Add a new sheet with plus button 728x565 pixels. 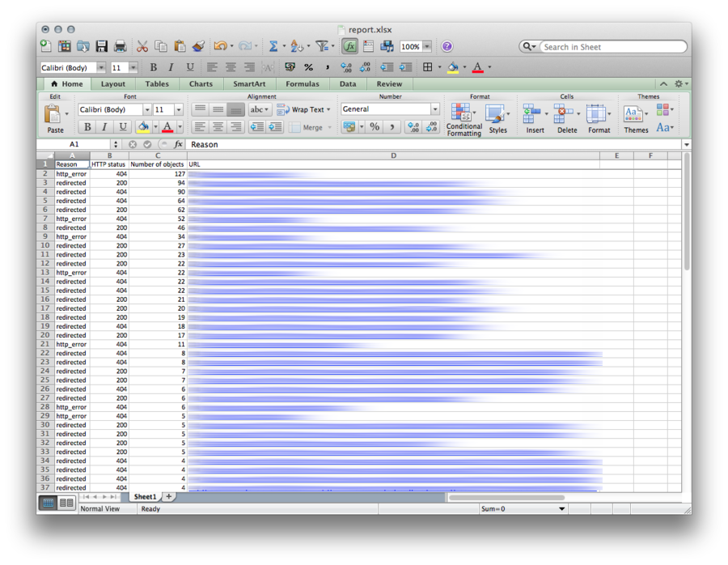(x=168, y=496)
